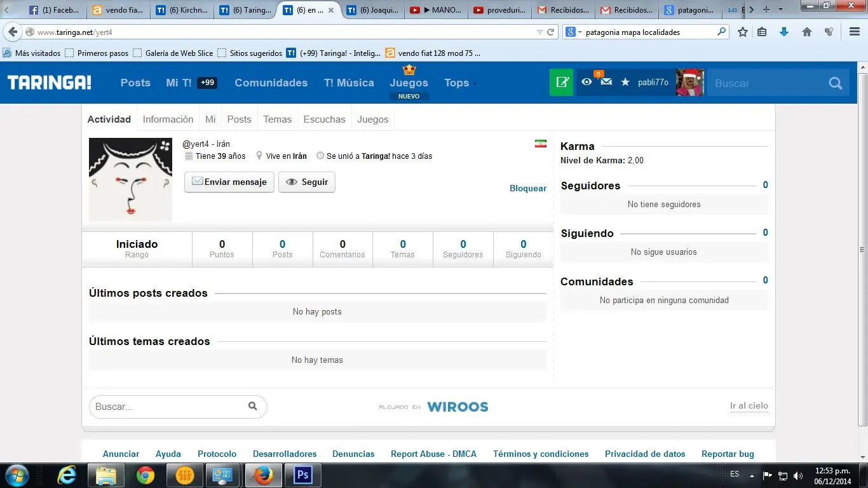Switch to the Actividad tab
This screenshot has height=488, width=868.
[109, 119]
